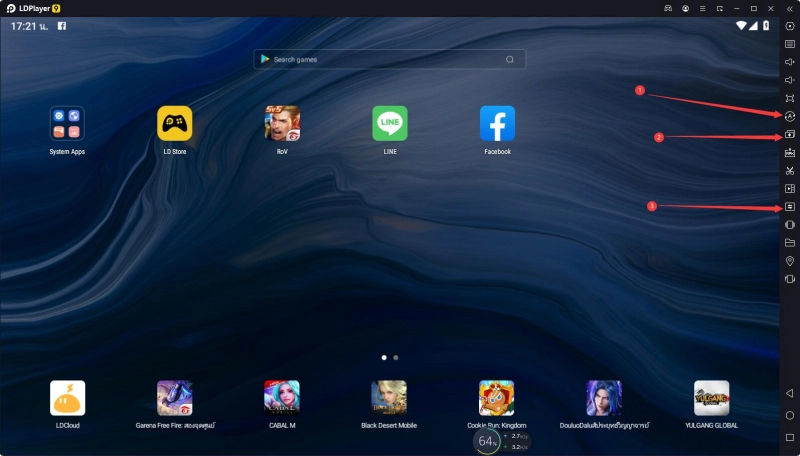The height and width of the screenshot is (456, 800).
Task: Toggle fullscreen mode from the sidebar
Action: tap(789, 98)
